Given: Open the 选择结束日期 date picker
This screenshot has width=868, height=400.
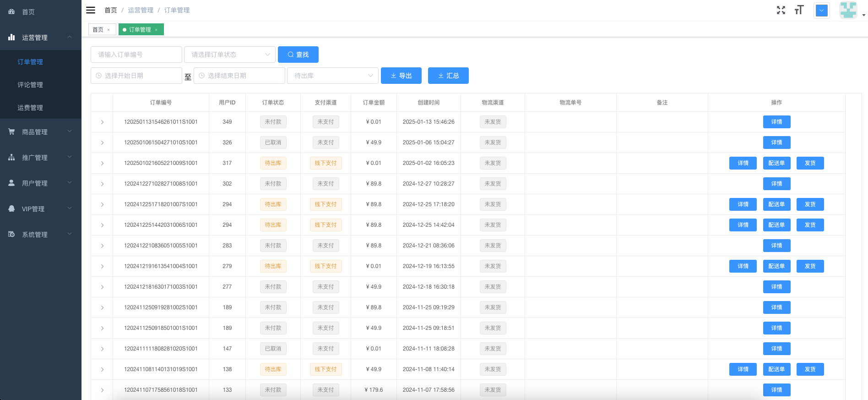Looking at the screenshot, I should tap(239, 76).
